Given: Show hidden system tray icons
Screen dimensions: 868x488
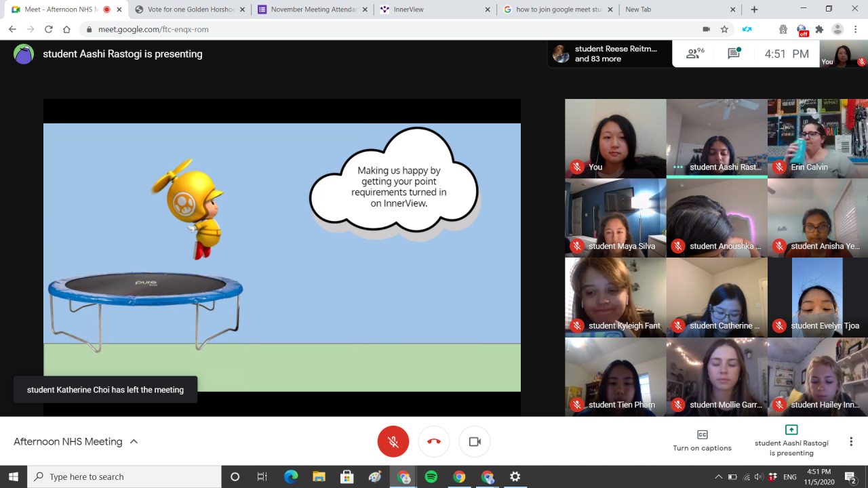Looking at the screenshot, I should [719, 476].
